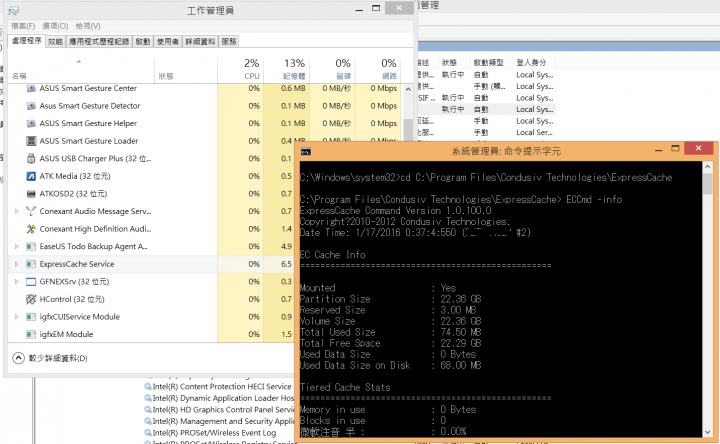
Task: Sort by the 磁碟 column header
Action: pos(332,69)
